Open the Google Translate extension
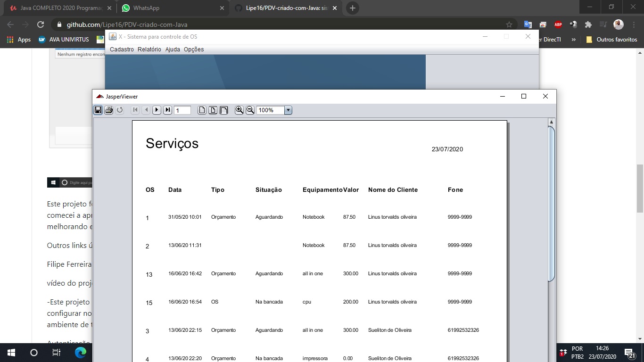The height and width of the screenshot is (362, 644). coord(528,25)
